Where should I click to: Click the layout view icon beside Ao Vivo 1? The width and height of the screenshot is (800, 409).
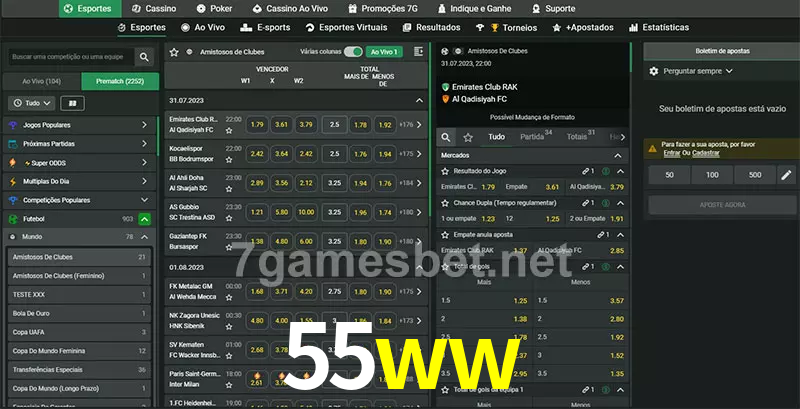pos(418,52)
